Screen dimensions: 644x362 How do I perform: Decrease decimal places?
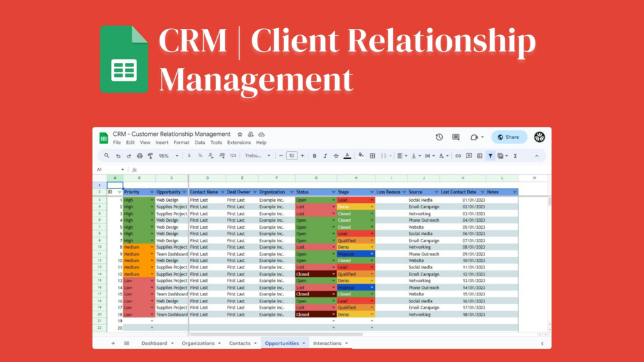[x=211, y=156]
